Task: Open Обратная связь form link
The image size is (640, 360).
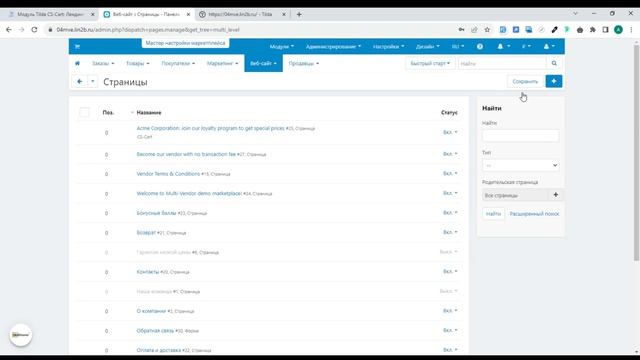Action: (155, 331)
